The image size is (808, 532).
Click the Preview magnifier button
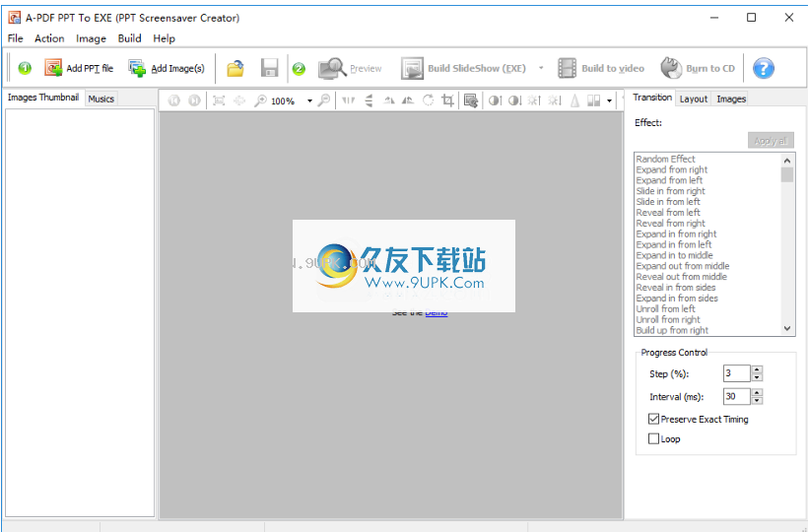point(350,68)
